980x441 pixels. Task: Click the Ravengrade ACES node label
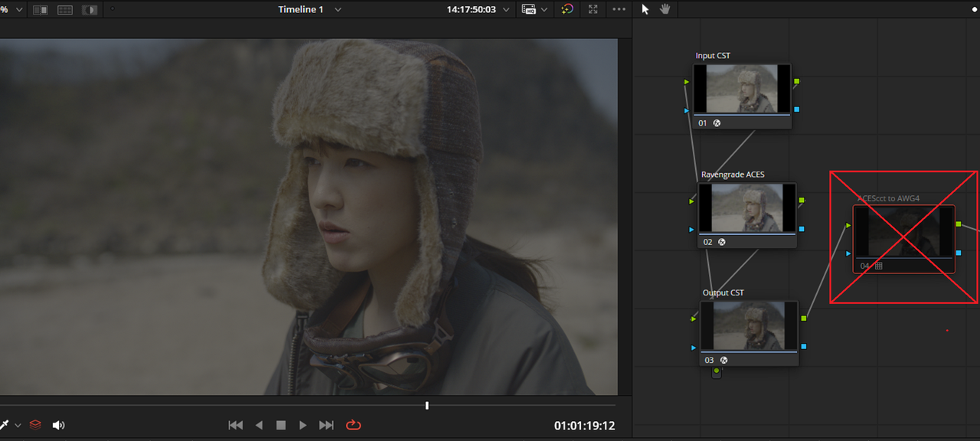click(733, 175)
